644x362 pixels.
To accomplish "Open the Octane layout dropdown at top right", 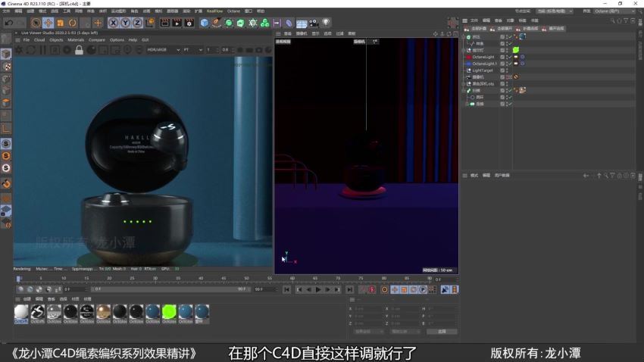I will pyautogui.click(x=616, y=11).
